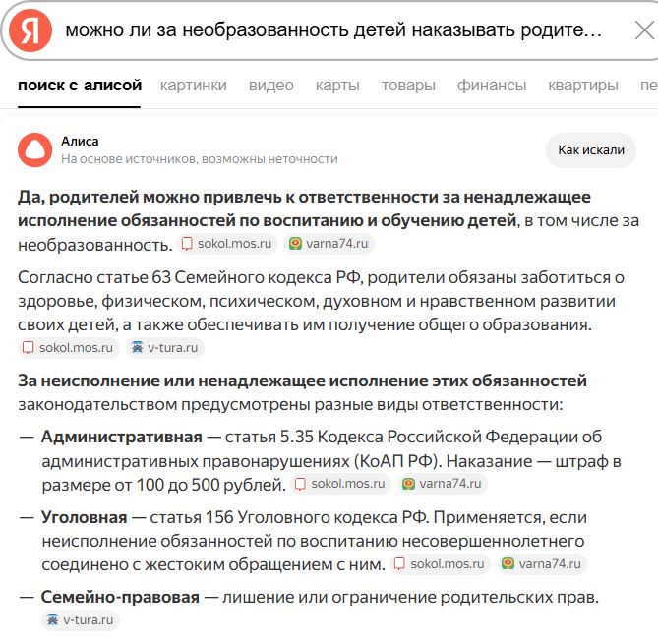Viewport: 658px width, 644px height.
Task: Open the картинки tab
Action: pyautogui.click(x=194, y=86)
